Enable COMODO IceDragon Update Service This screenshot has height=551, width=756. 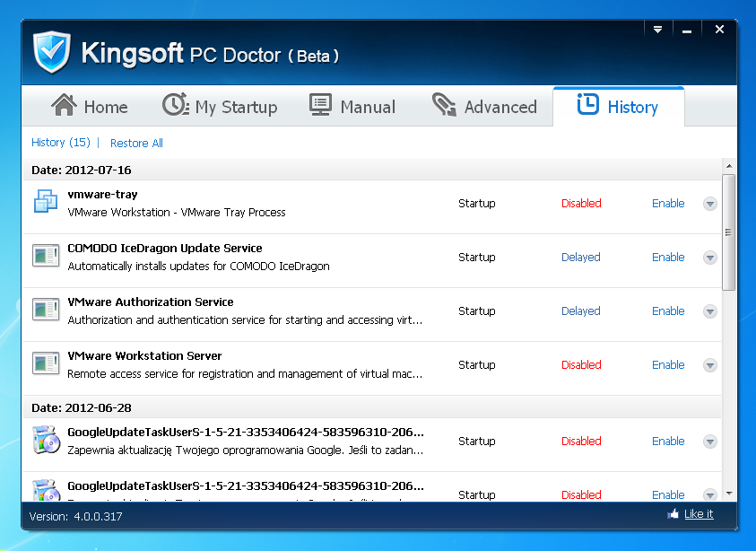pos(668,258)
